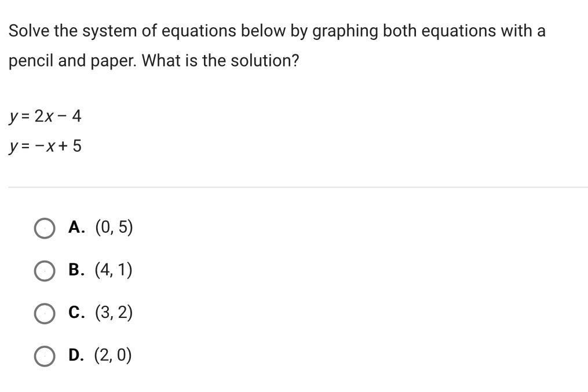Mark option C radio circle
This screenshot has height=392, width=588.
[x=45, y=314]
